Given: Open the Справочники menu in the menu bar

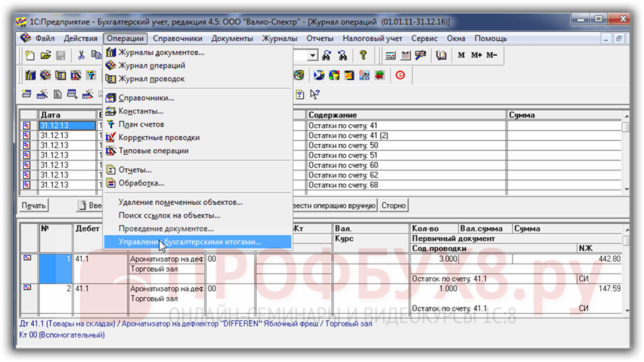Looking at the screenshot, I should [177, 38].
